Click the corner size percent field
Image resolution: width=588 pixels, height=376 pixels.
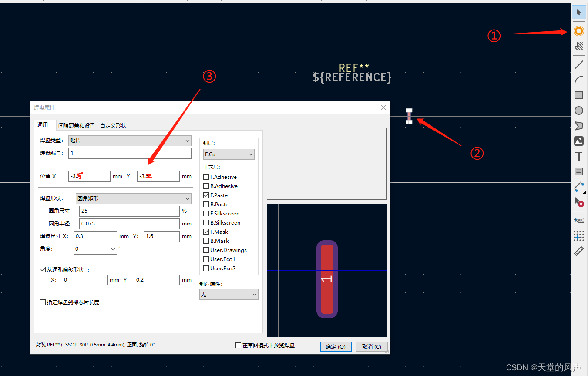(130, 211)
